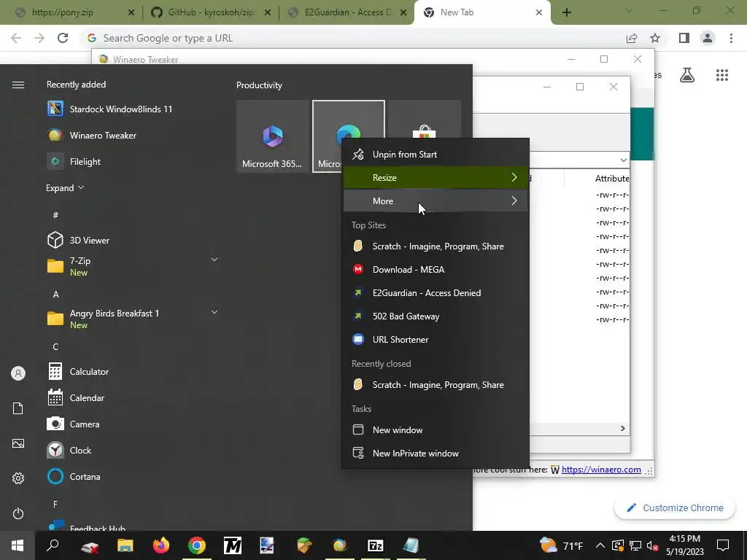This screenshot has height=560, width=747.
Task: Show hidden system tray icons chevron
Action: [600, 545]
